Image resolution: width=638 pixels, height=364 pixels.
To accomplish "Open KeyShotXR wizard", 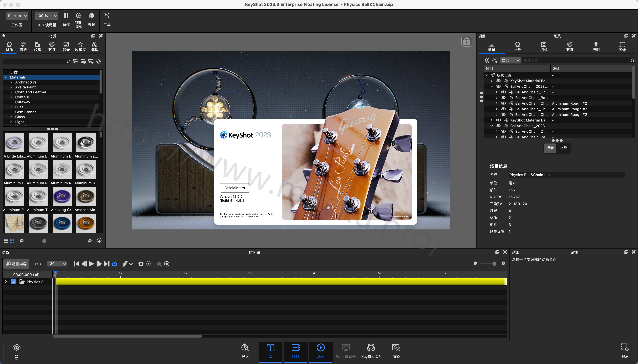I will 371,351.
